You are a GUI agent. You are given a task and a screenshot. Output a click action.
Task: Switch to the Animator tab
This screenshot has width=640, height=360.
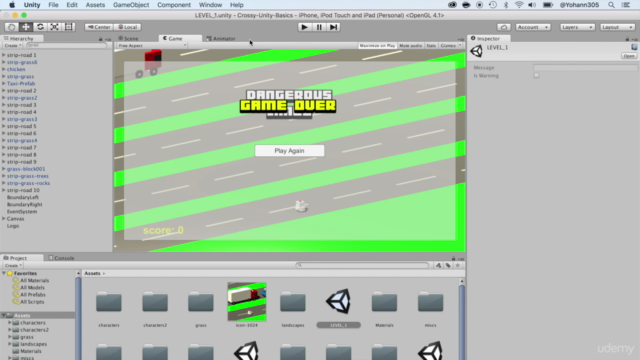[221, 38]
